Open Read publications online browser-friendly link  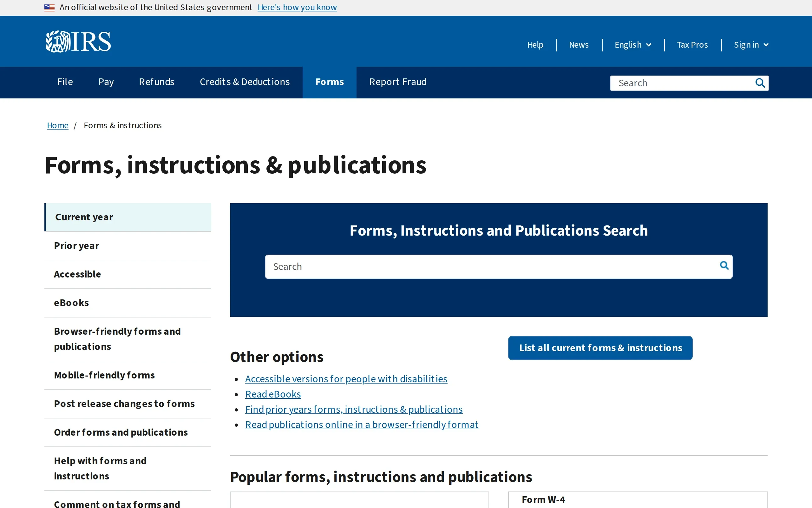[x=362, y=425]
